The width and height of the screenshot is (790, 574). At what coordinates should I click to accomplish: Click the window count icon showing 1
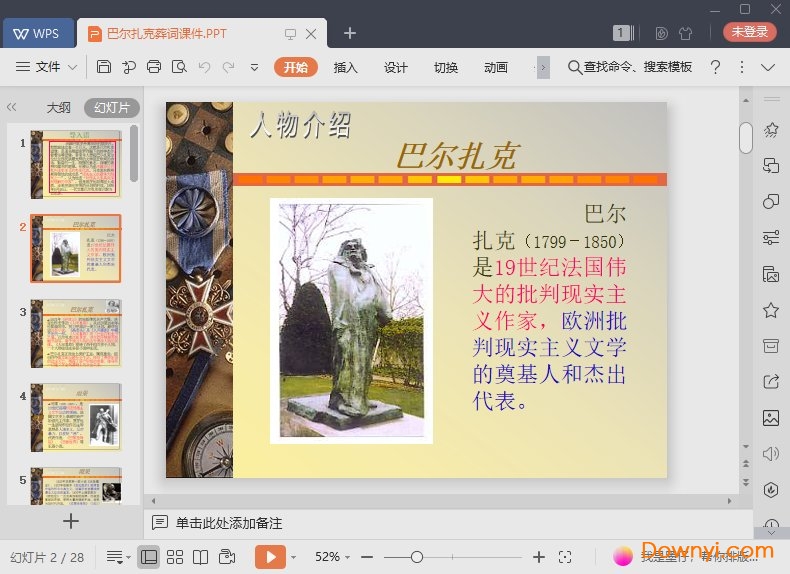[623, 33]
